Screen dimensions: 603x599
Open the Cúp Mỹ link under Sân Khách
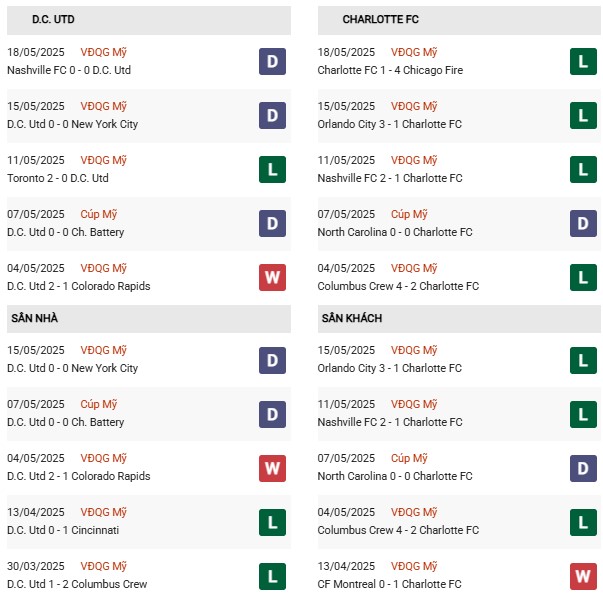[x=409, y=458]
